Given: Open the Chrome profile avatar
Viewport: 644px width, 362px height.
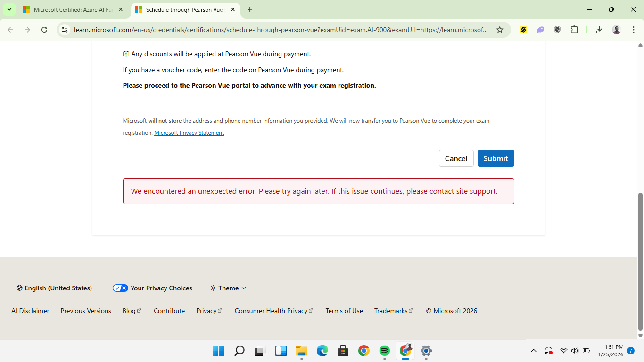Looking at the screenshot, I should click(x=617, y=30).
